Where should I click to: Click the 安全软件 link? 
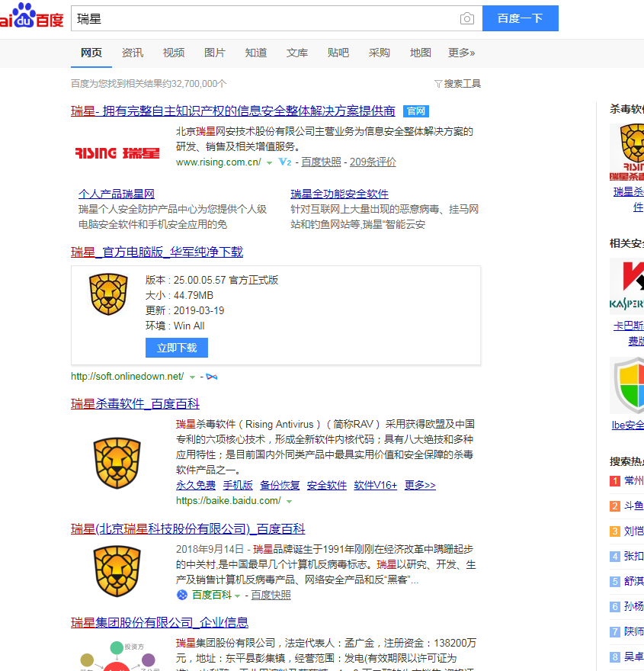tap(327, 485)
